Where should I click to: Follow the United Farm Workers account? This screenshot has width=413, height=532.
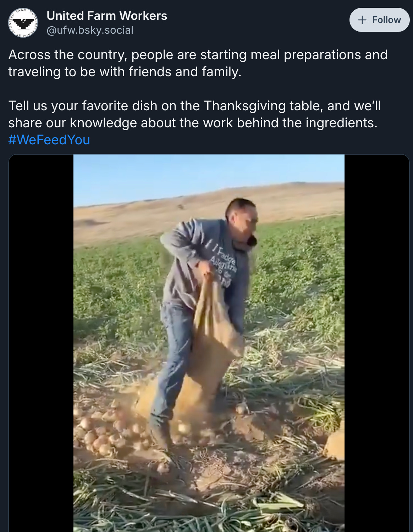pos(379,20)
